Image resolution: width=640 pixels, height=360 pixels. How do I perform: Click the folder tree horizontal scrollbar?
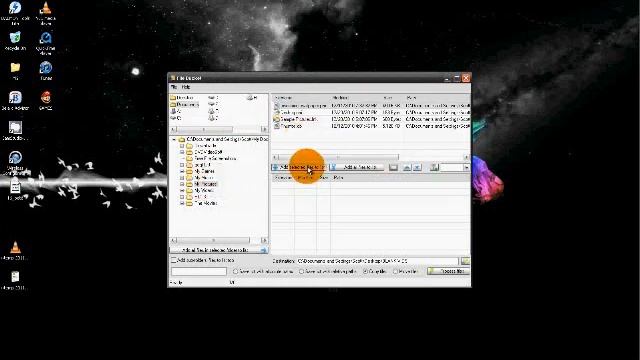[x=219, y=240]
